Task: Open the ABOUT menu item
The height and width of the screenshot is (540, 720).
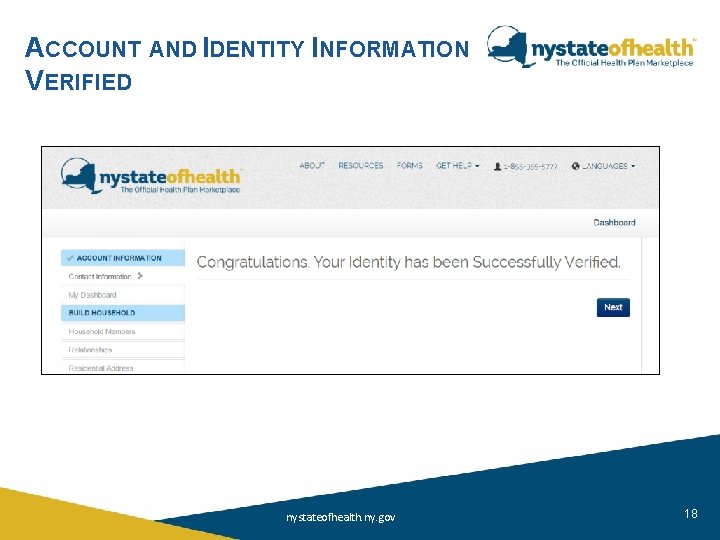Action: click(312, 165)
